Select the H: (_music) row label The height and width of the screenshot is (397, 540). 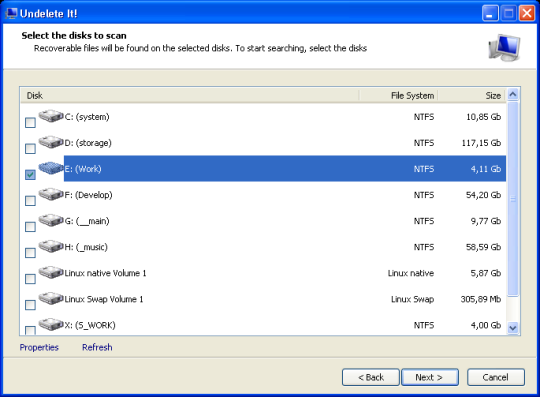86,247
